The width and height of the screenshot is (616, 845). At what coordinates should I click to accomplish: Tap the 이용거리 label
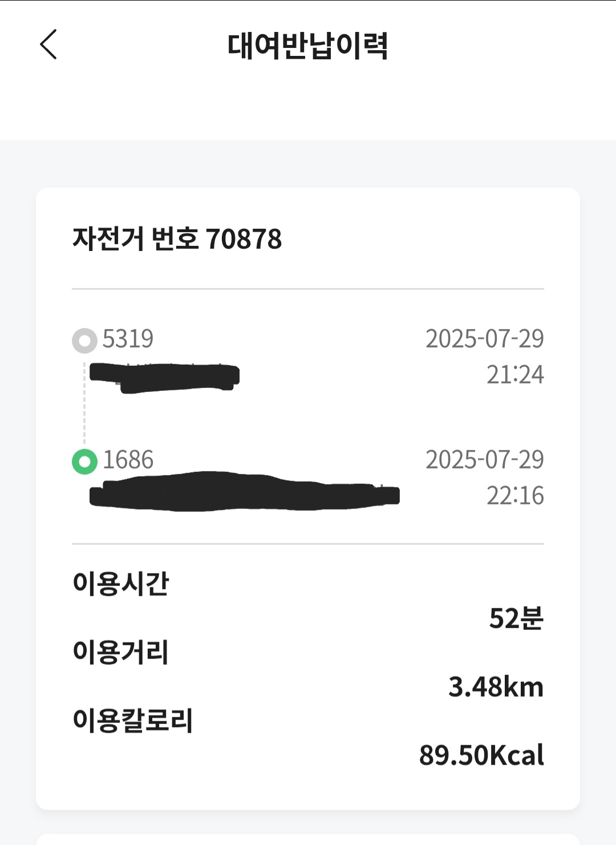pyautogui.click(x=121, y=652)
